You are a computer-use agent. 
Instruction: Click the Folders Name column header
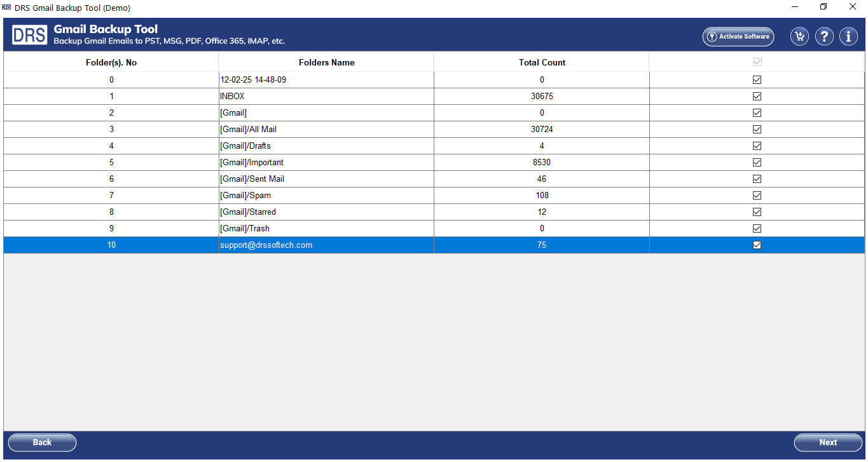click(x=326, y=62)
